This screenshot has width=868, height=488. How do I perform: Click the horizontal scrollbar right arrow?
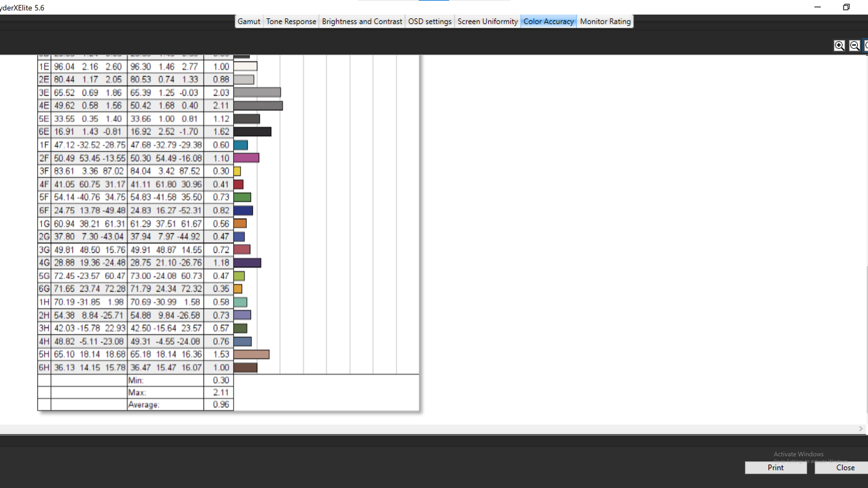tap(861, 429)
